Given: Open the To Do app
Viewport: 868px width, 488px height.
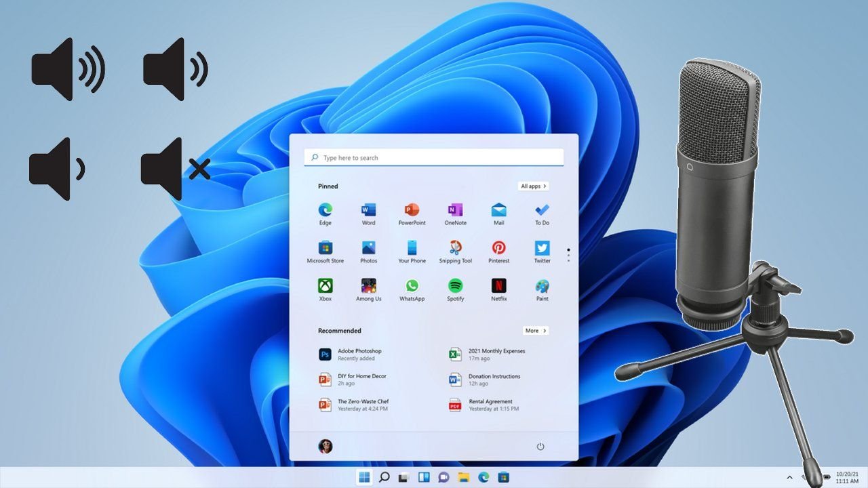Looking at the screenshot, I should click(x=542, y=214).
